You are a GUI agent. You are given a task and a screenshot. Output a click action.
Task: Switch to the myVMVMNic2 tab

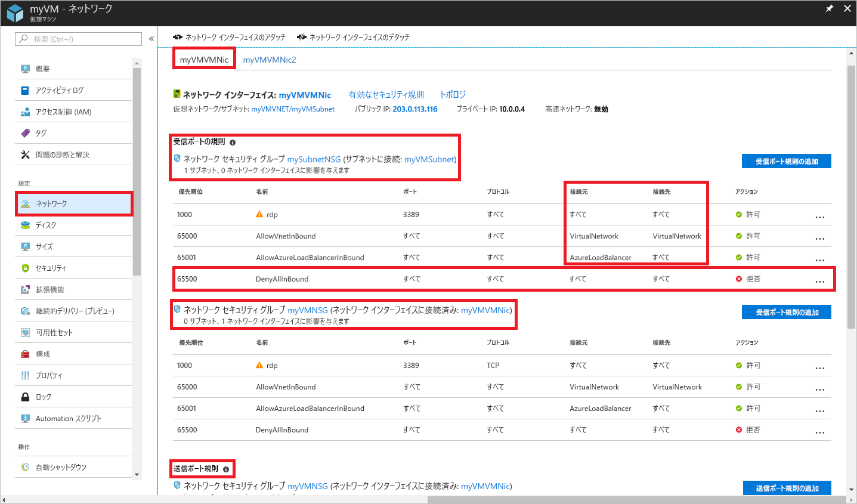pos(270,60)
